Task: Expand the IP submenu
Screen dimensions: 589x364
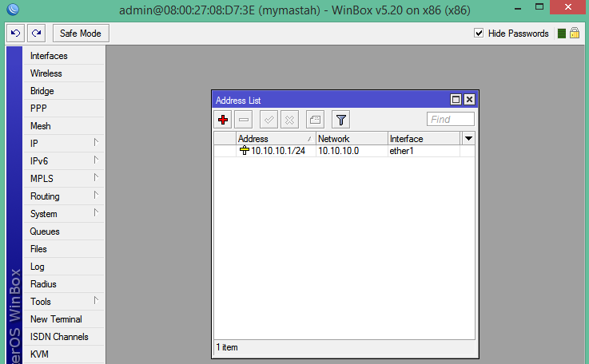Action: tap(64, 144)
